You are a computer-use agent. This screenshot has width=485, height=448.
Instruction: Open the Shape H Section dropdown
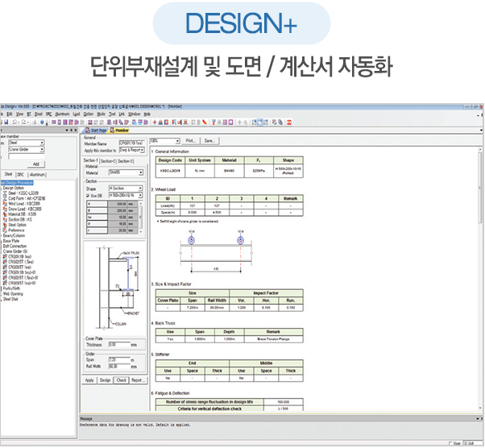coord(140,189)
